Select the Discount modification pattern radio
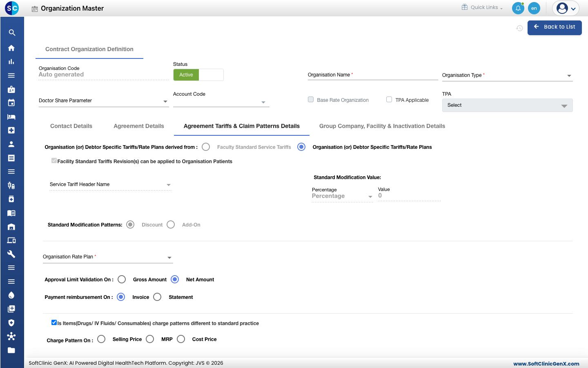 click(130, 224)
